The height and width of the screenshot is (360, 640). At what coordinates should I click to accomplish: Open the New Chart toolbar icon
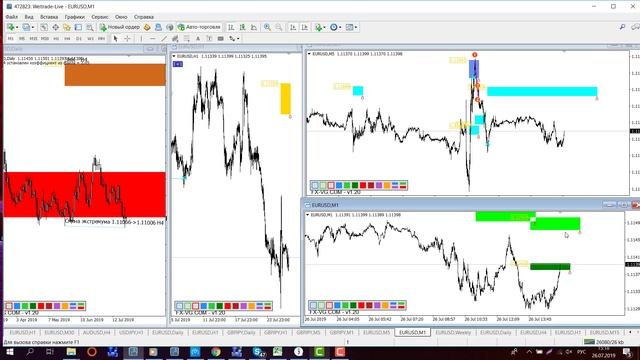coord(10,27)
